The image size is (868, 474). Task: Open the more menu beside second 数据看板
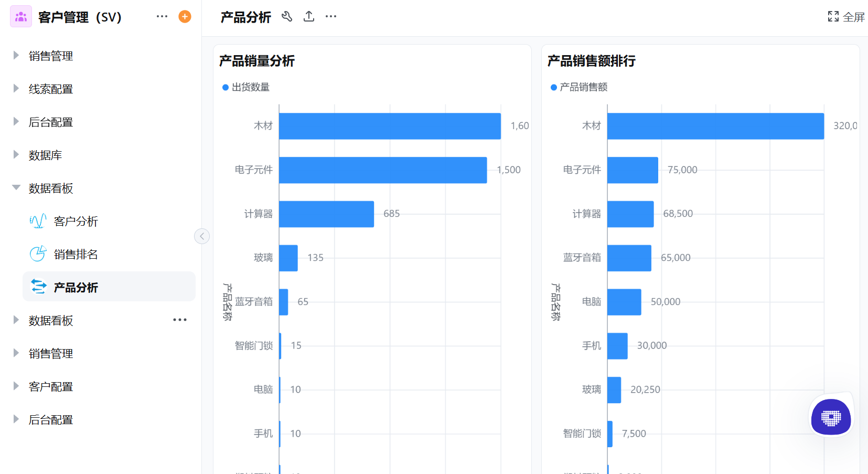179,320
